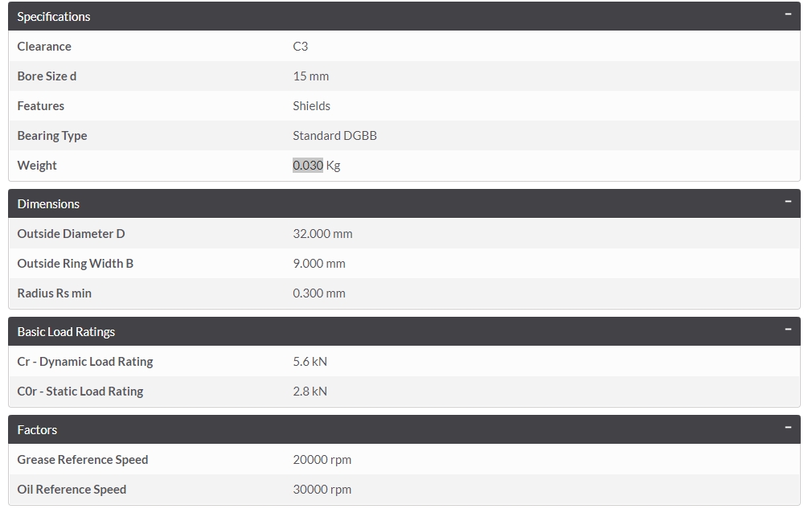Click the Shields feature value
The width and height of the screenshot is (812, 525).
coord(311,106)
